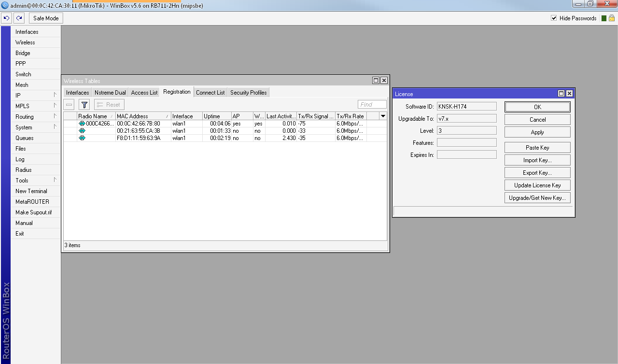The width and height of the screenshot is (618, 364).
Task: Toggle the Hide Passwords checkbox
Action: 554,18
